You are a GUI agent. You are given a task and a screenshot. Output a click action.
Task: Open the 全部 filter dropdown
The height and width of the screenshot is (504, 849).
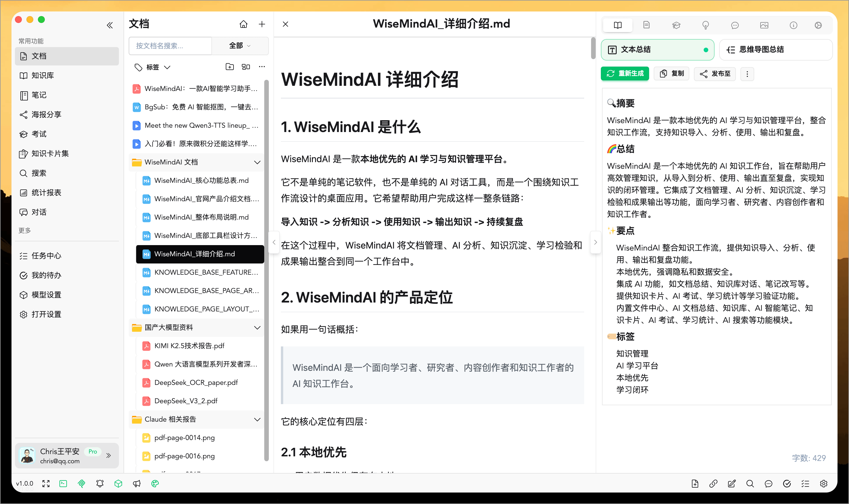(240, 46)
